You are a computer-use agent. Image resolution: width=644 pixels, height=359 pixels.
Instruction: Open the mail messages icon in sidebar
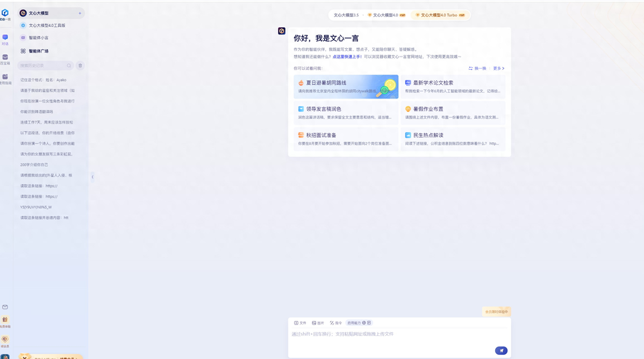pyautogui.click(x=5, y=307)
